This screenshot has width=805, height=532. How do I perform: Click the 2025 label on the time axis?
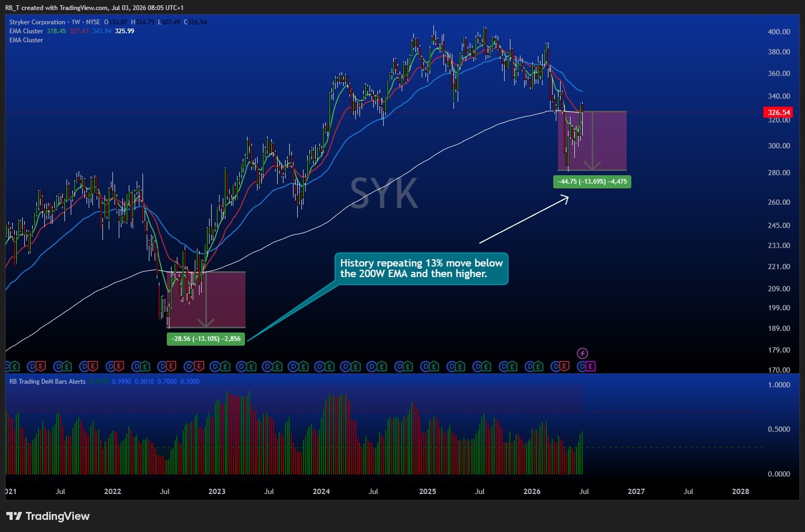(428, 491)
